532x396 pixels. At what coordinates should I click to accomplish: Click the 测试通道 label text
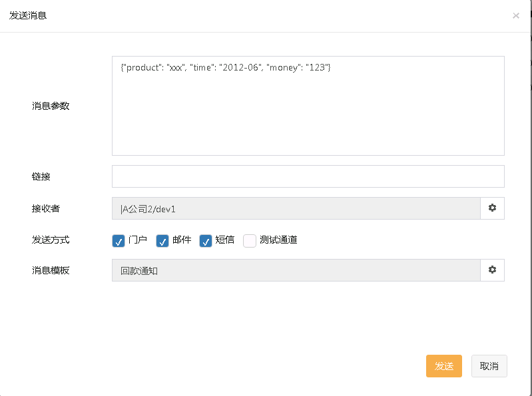tap(278, 240)
